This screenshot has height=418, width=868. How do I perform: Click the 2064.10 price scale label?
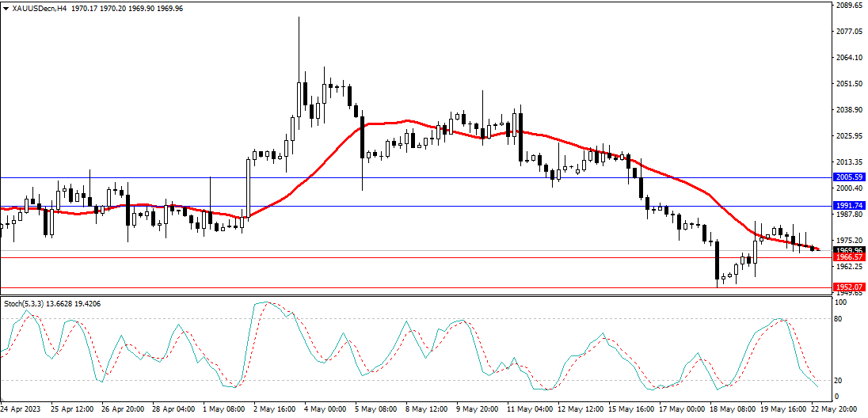point(849,58)
